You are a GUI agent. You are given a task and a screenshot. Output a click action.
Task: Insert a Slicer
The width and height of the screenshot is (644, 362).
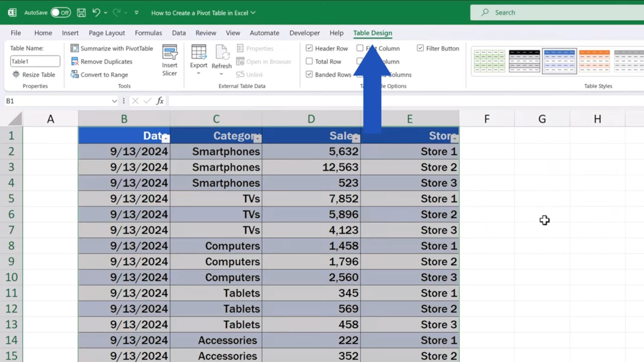click(x=170, y=60)
